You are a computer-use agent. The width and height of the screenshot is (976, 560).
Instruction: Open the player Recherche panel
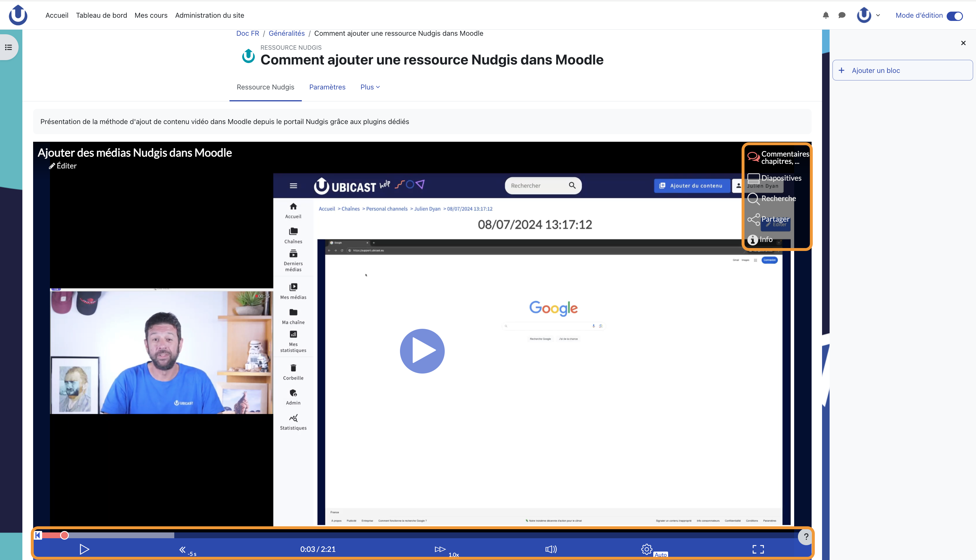click(x=772, y=198)
